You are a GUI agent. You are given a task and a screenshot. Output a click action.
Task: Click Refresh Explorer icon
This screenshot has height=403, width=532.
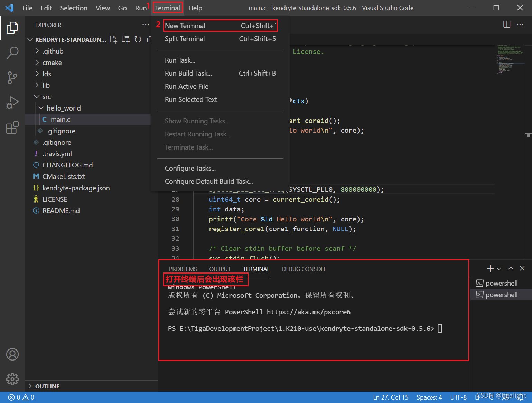coord(138,39)
